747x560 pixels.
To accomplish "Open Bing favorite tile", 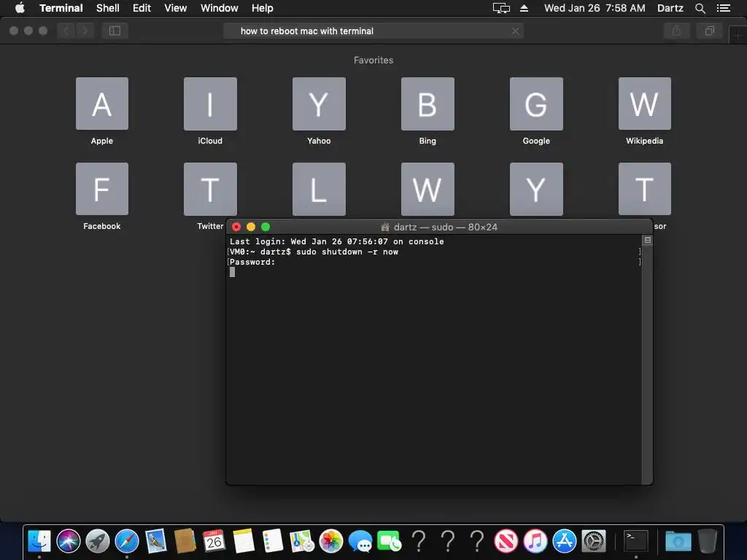I will point(427,104).
